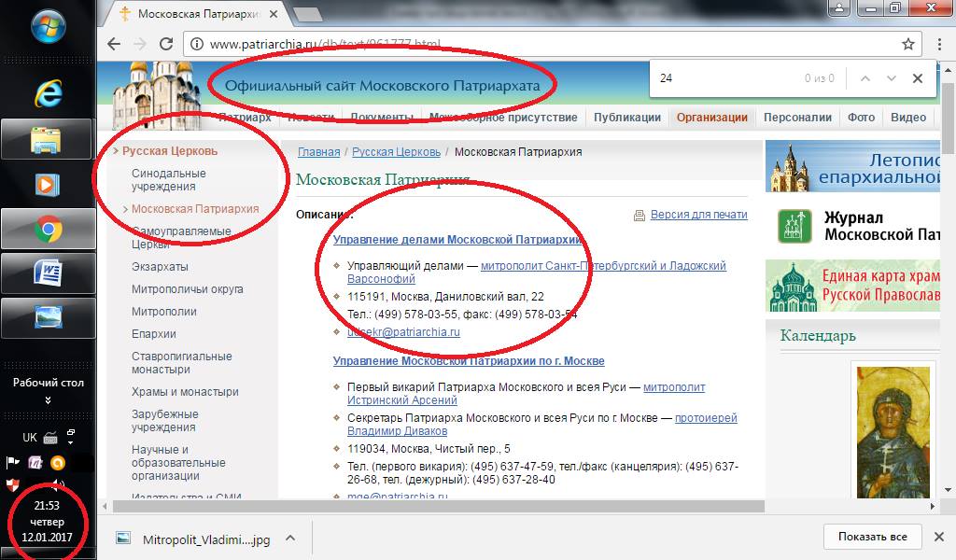956x560 pixels.
Task: Open the Видео section
Action: click(x=908, y=117)
